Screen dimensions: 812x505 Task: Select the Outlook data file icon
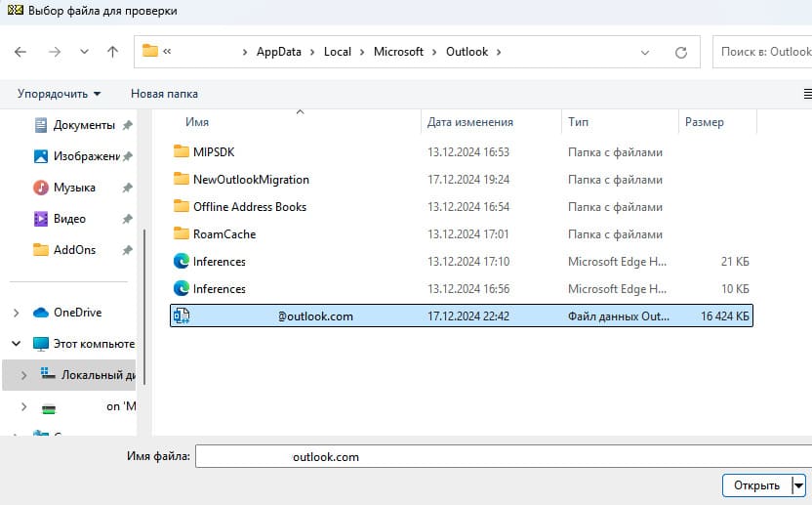[181, 316]
